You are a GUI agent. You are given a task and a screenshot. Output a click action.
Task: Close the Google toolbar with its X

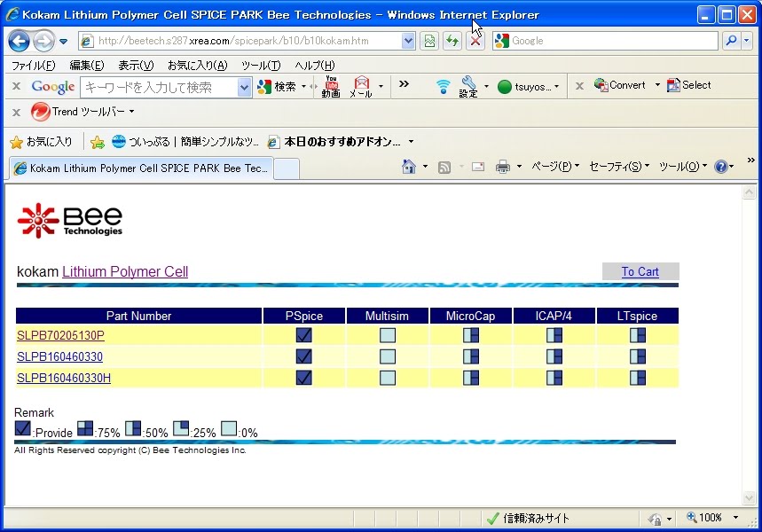click(x=16, y=86)
